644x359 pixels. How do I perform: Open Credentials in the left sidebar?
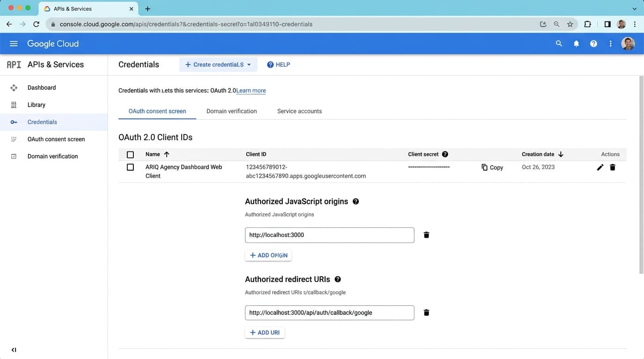click(54, 122)
